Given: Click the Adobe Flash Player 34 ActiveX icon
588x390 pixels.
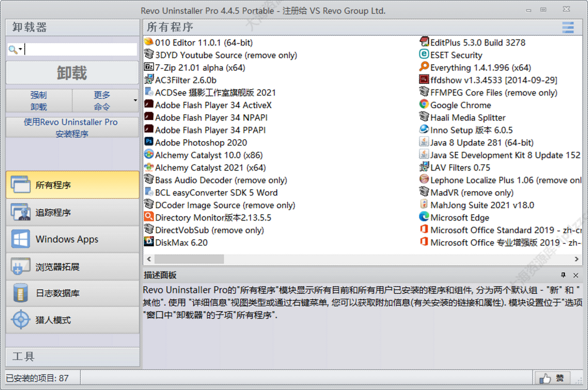Looking at the screenshot, I should click(149, 104).
